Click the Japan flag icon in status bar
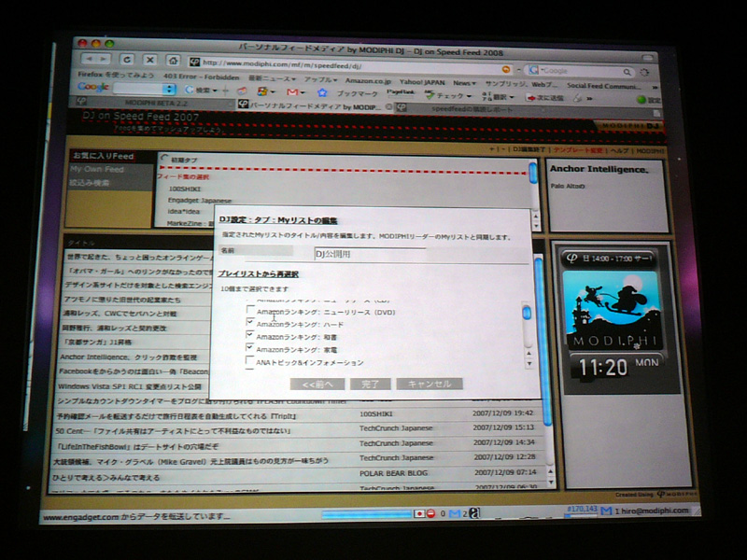This screenshot has height=560, width=747. [x=419, y=513]
